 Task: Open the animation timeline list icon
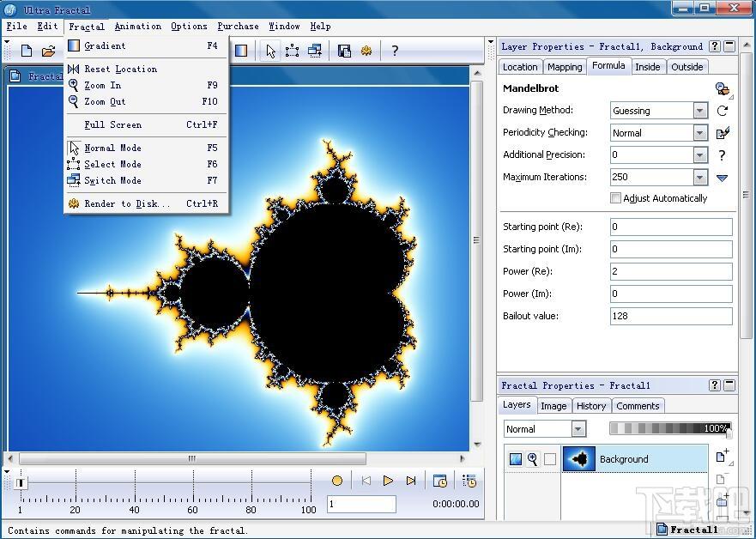click(469, 481)
